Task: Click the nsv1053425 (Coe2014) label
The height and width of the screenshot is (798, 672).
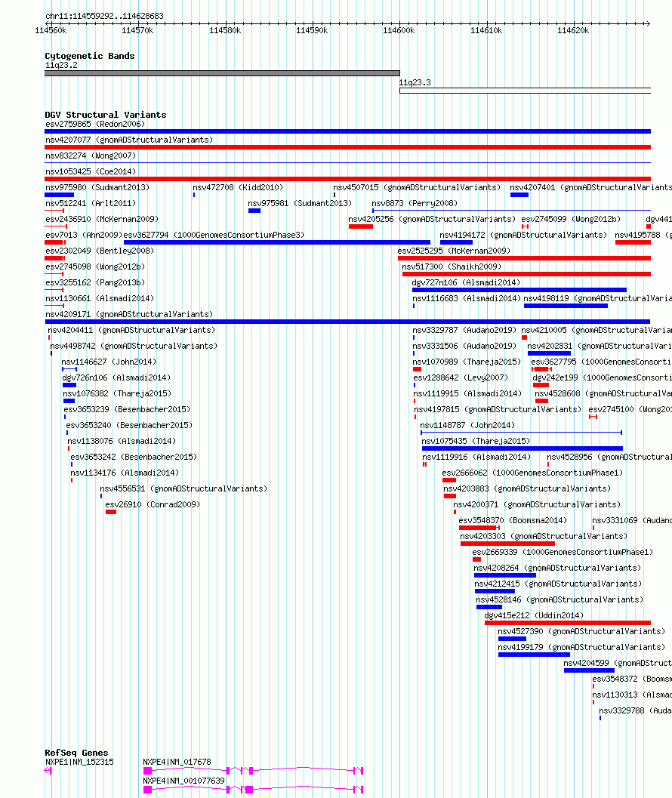Action: [x=91, y=171]
